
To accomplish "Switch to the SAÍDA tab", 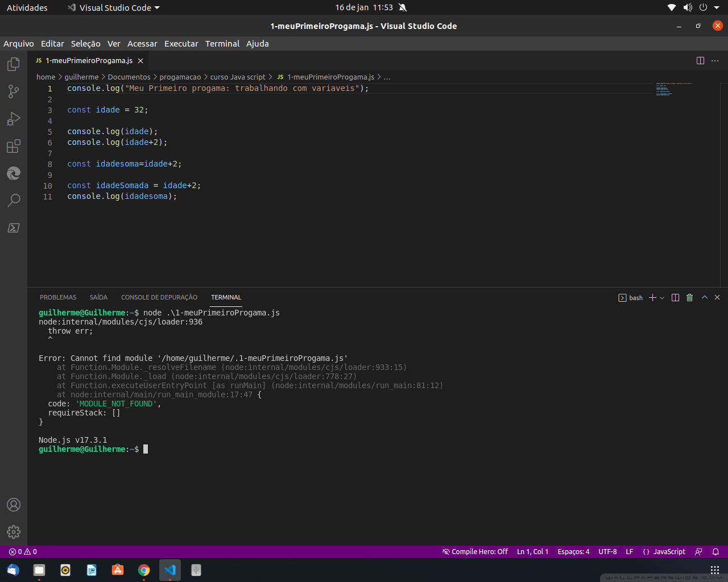I will tap(98, 297).
